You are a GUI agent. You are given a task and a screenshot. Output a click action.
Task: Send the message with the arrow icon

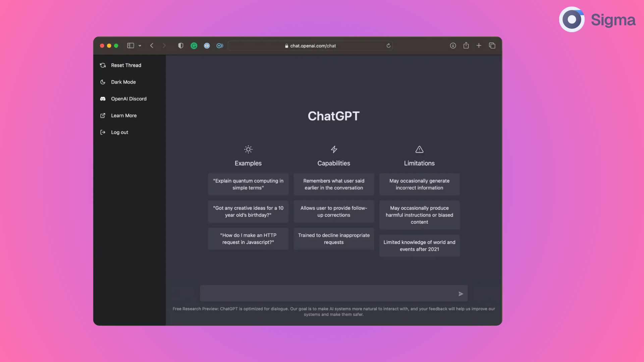[x=461, y=294]
